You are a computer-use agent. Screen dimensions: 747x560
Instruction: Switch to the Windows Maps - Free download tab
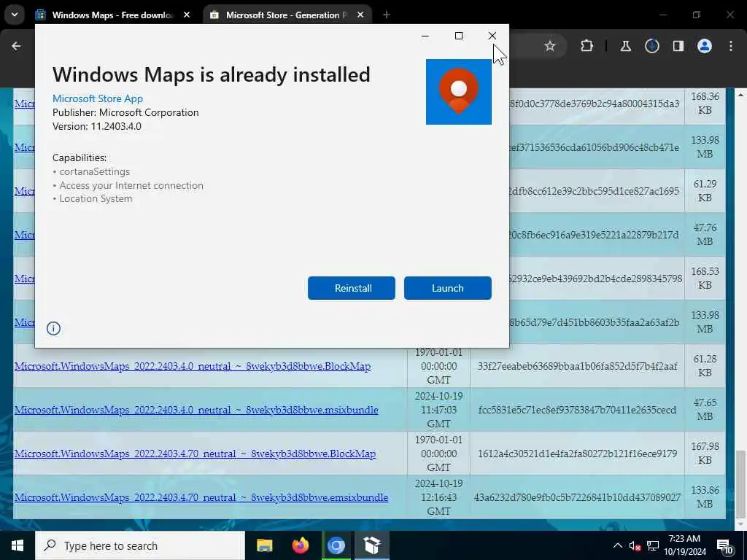(112, 15)
